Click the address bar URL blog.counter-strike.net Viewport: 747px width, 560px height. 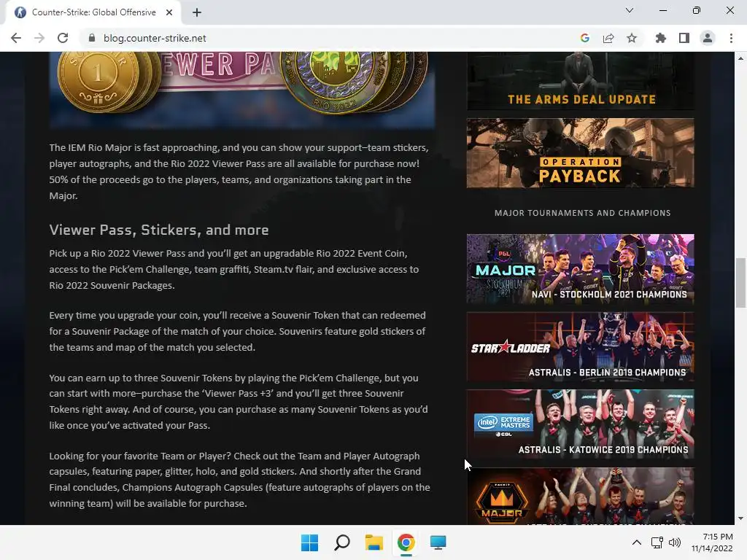[x=155, y=38]
